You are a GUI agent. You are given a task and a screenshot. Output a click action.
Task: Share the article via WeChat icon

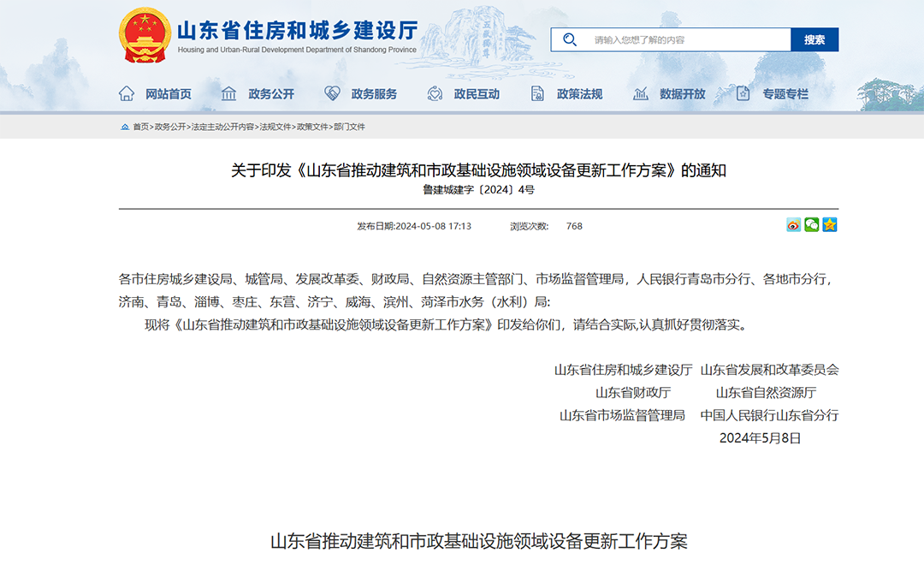click(810, 224)
